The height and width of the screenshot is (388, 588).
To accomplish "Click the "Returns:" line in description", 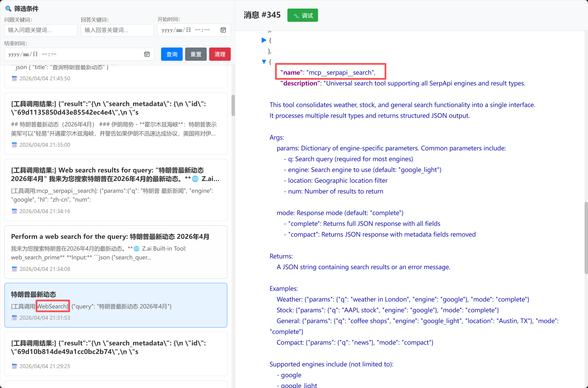I will point(281,256).
